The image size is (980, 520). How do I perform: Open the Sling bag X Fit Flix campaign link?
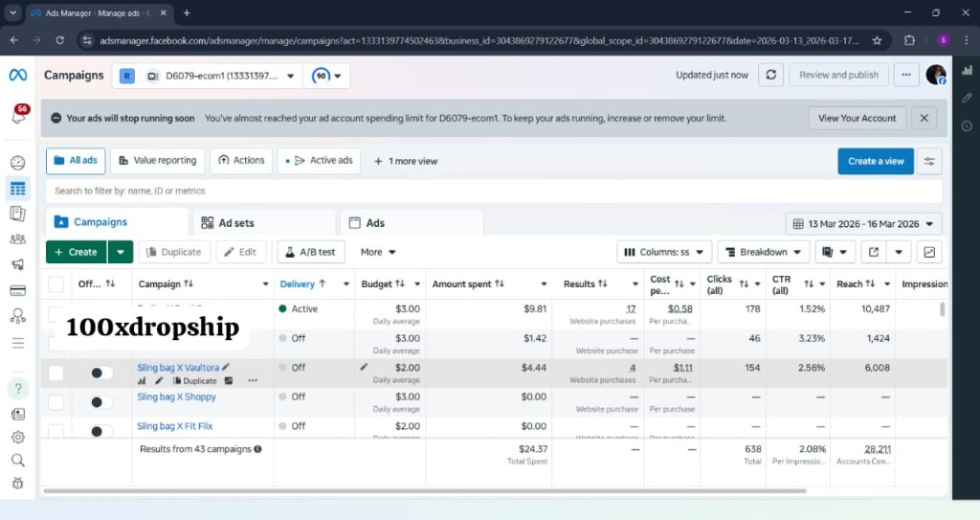(175, 426)
